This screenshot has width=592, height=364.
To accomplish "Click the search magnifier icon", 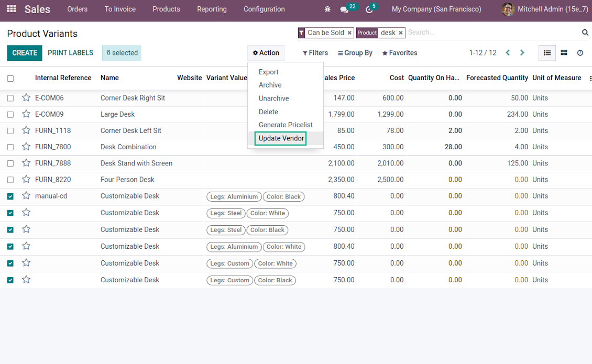I will pyautogui.click(x=585, y=32).
